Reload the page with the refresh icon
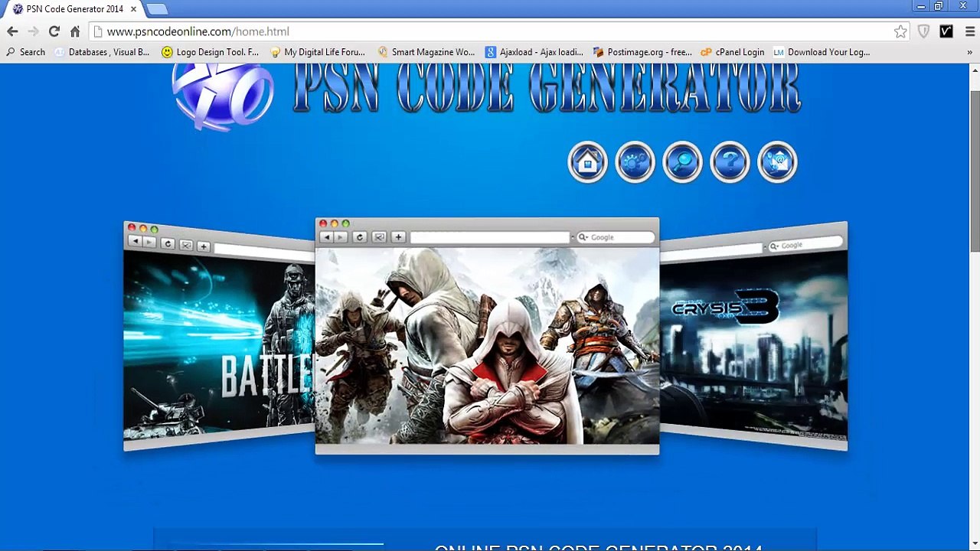Viewport: 980px width, 551px height. coord(54,31)
